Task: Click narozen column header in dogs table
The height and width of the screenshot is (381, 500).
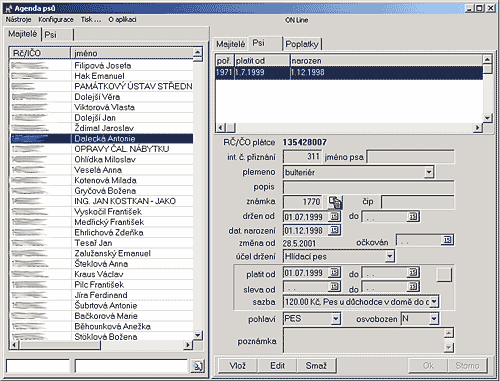Action: pyautogui.click(x=386, y=61)
